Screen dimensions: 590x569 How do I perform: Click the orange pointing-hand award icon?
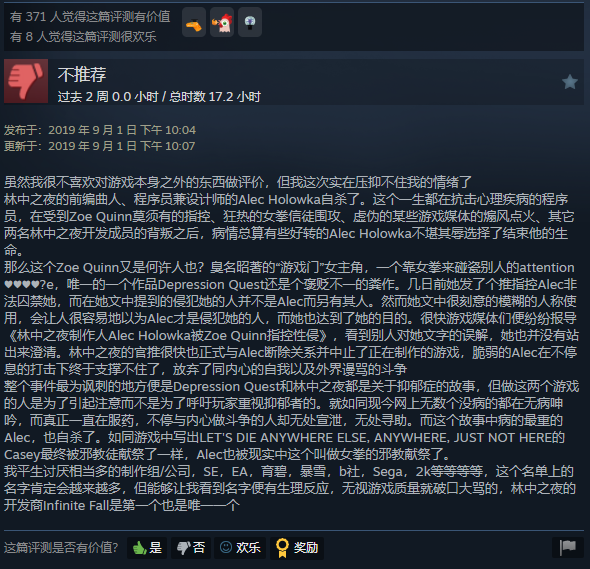click(x=194, y=22)
